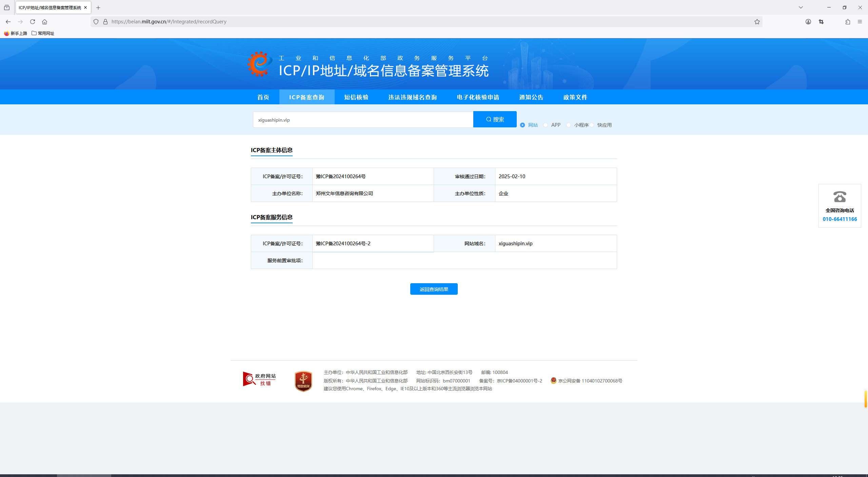Click the domain search input field
Image resolution: width=868 pixels, height=477 pixels.
363,120
